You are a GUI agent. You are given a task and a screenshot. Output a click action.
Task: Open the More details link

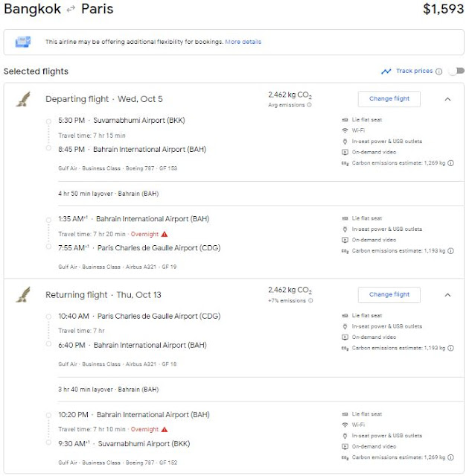coord(243,42)
